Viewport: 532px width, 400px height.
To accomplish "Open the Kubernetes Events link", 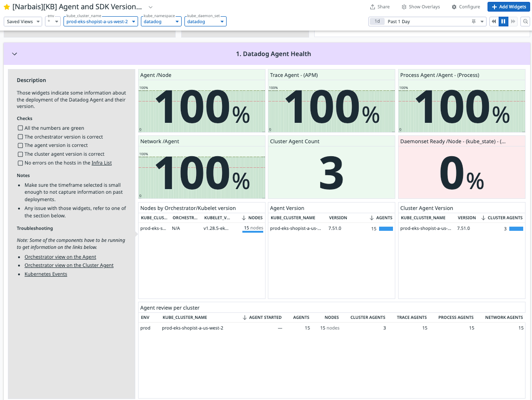I will pos(46,274).
